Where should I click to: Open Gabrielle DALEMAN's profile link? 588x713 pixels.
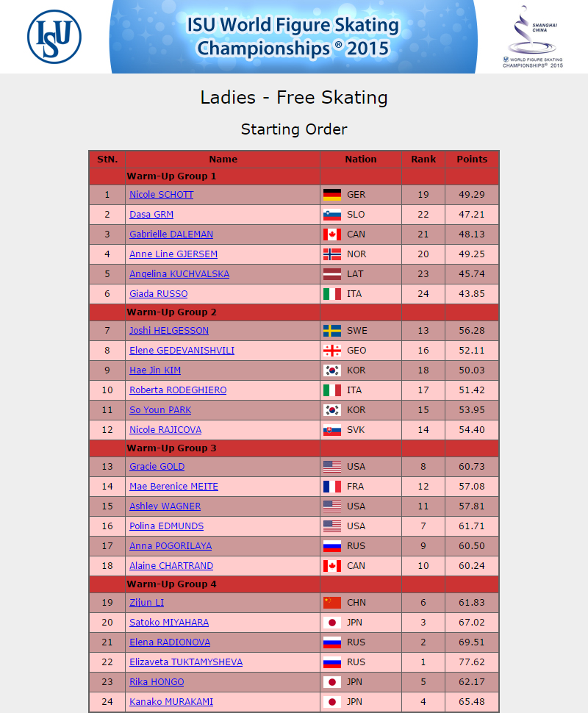click(171, 234)
